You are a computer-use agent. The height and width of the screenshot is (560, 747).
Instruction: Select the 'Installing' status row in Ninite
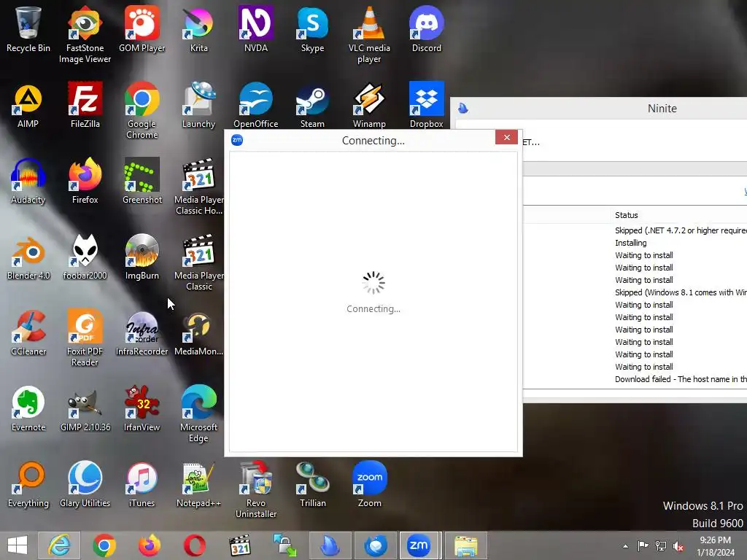click(631, 243)
